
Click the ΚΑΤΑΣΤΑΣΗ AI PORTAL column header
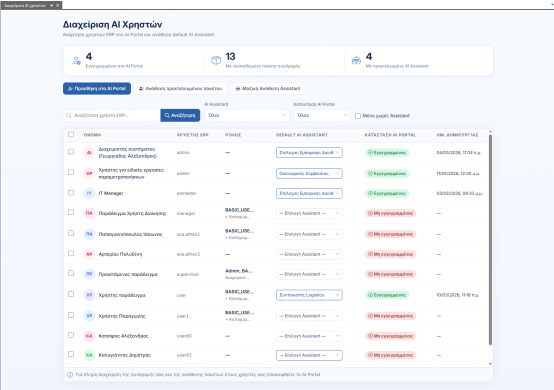pyautogui.click(x=390, y=135)
